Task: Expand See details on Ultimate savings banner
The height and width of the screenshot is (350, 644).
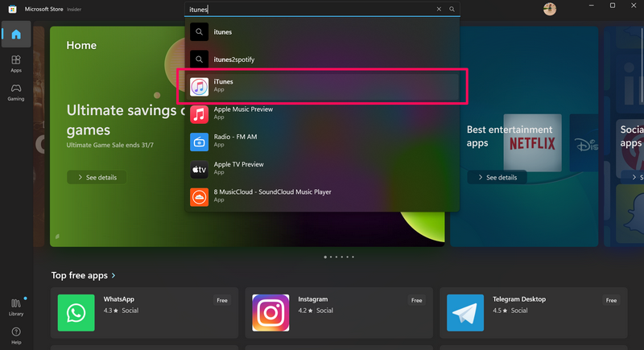Action: 97,177
